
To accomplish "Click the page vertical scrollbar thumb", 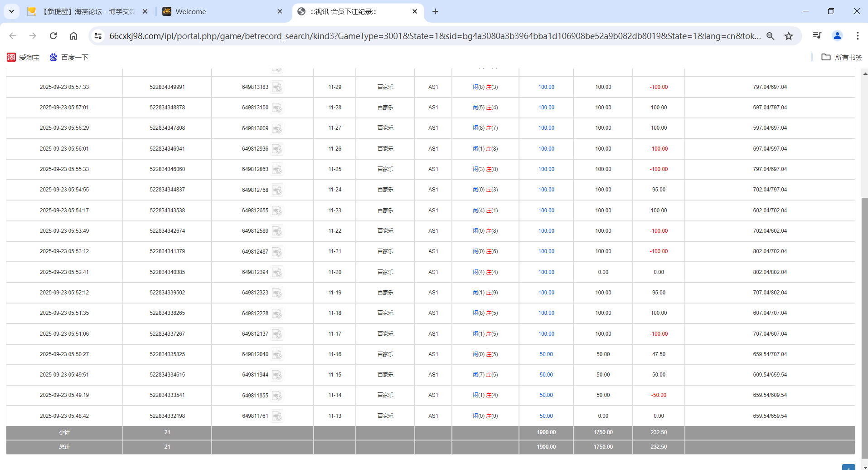I will click(x=864, y=327).
